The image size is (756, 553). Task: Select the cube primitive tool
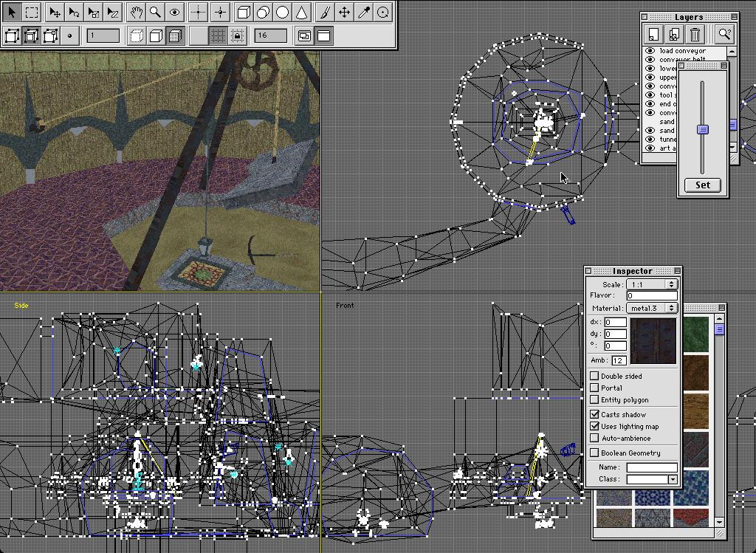(x=244, y=12)
